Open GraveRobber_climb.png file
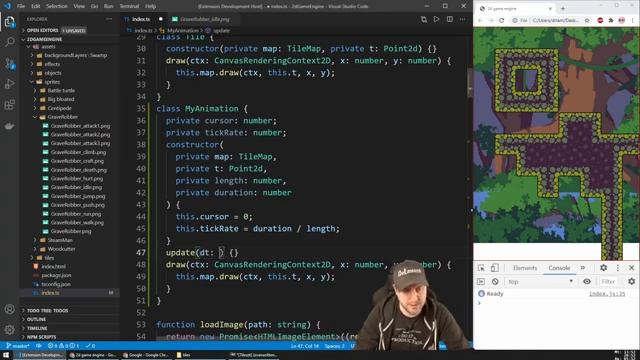Image resolution: width=640 pixels, height=360 pixels. tap(78, 152)
